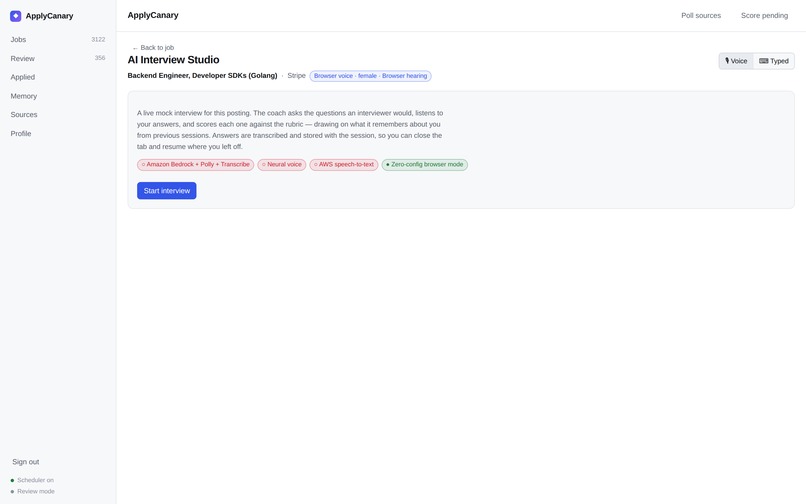The height and width of the screenshot is (504, 806).
Task: Select the Zero-config browser mode chip
Action: point(425,165)
